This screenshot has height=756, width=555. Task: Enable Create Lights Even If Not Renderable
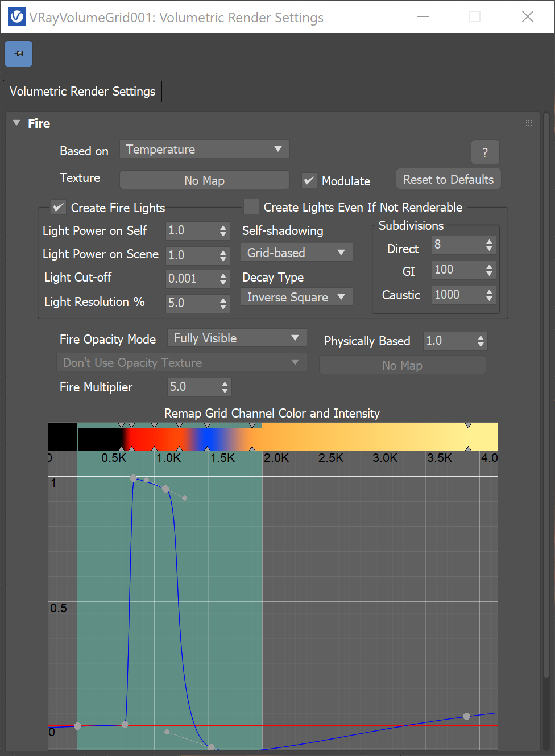click(251, 207)
